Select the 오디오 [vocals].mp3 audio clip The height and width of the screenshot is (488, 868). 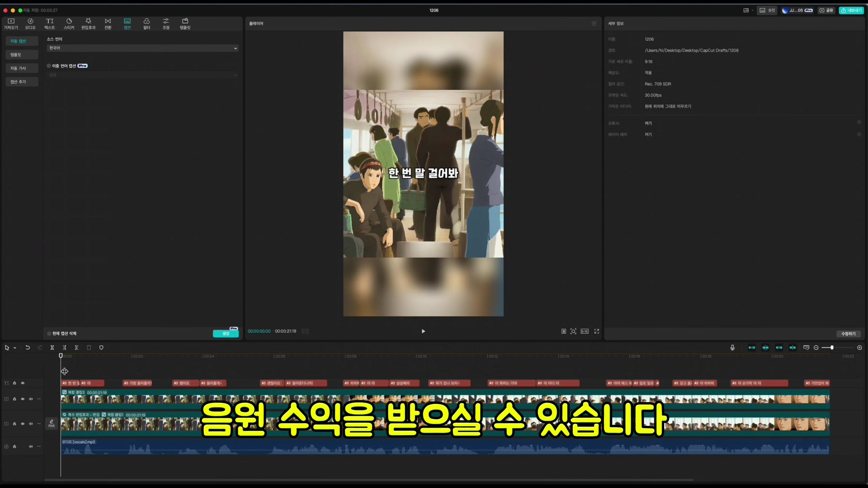click(x=445, y=446)
